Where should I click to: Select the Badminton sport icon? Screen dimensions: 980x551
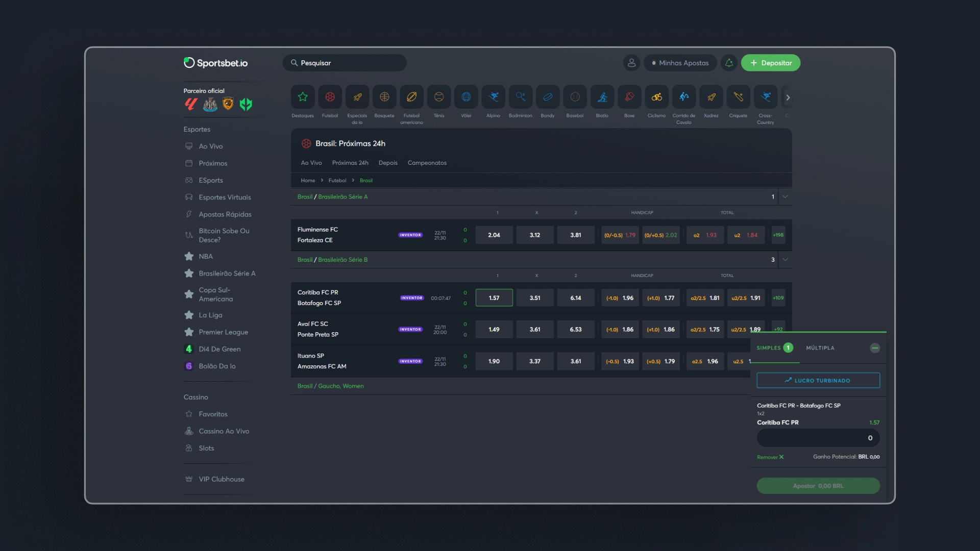[x=521, y=97]
